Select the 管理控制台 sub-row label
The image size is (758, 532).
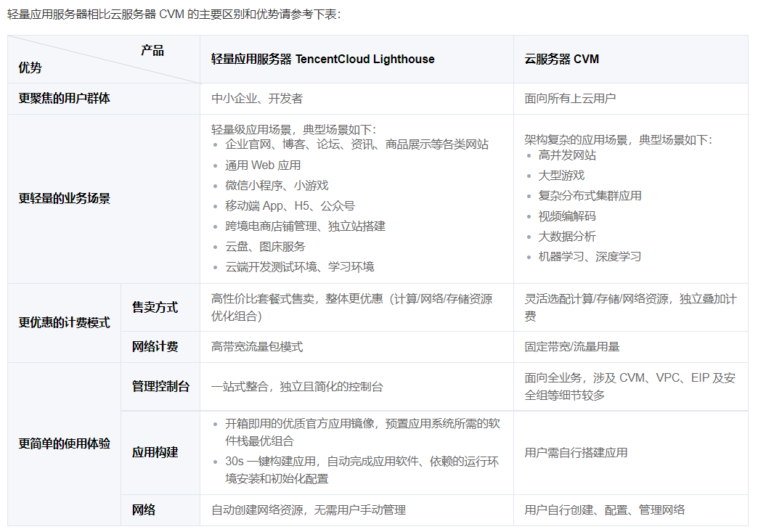coord(161,387)
